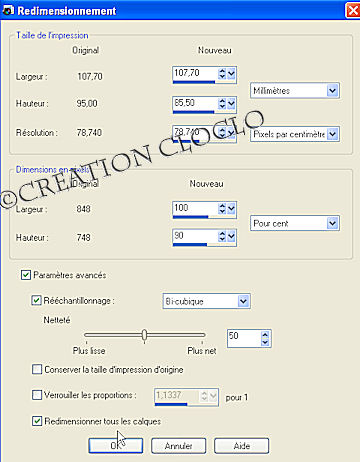This screenshot has height=462, width=360.
Task: Click the 'Plus lisse' slider label
Action: click(x=89, y=351)
